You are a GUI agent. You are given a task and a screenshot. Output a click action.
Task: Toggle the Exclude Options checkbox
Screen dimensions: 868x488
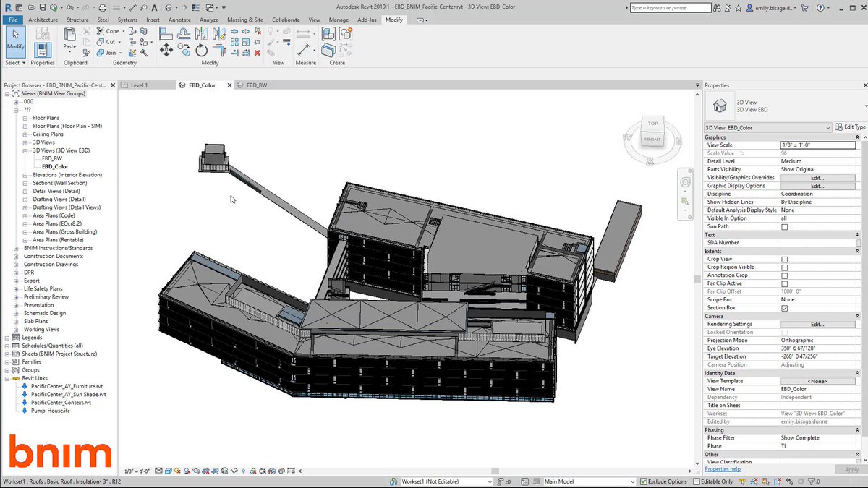click(644, 481)
